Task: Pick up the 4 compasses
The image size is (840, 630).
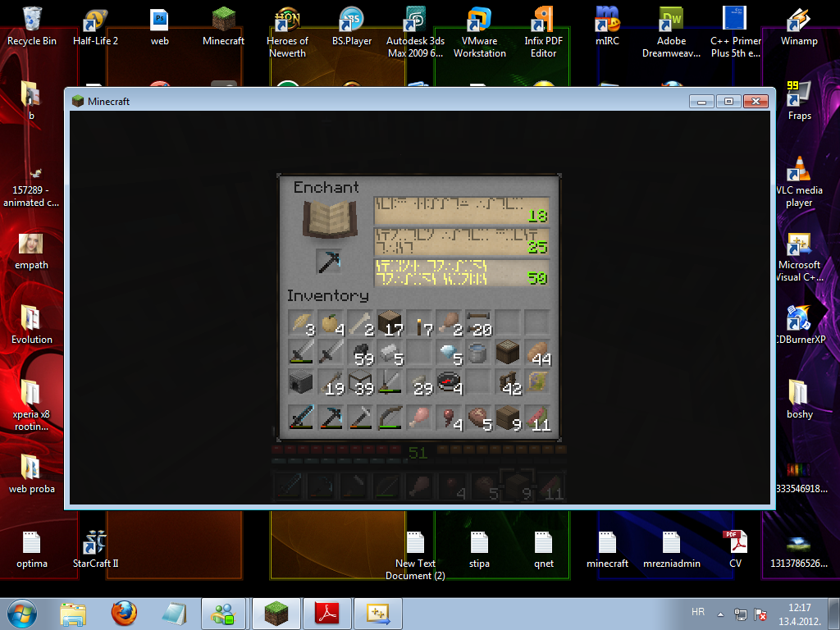Action: coord(449,384)
